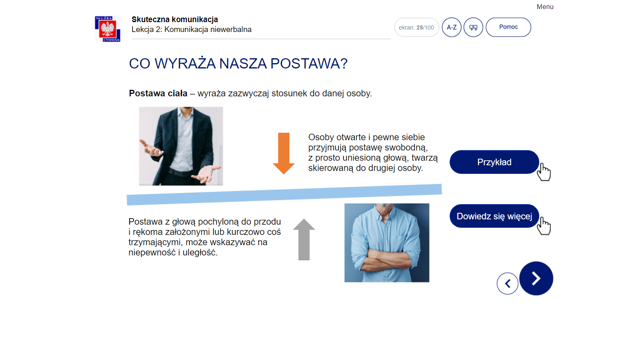Click the light blue slanted divider bar
Viewport: 644px width, 344px height.
(x=284, y=194)
